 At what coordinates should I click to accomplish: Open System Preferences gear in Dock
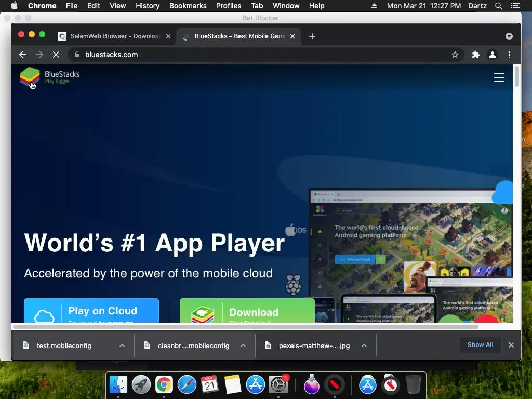(x=278, y=385)
